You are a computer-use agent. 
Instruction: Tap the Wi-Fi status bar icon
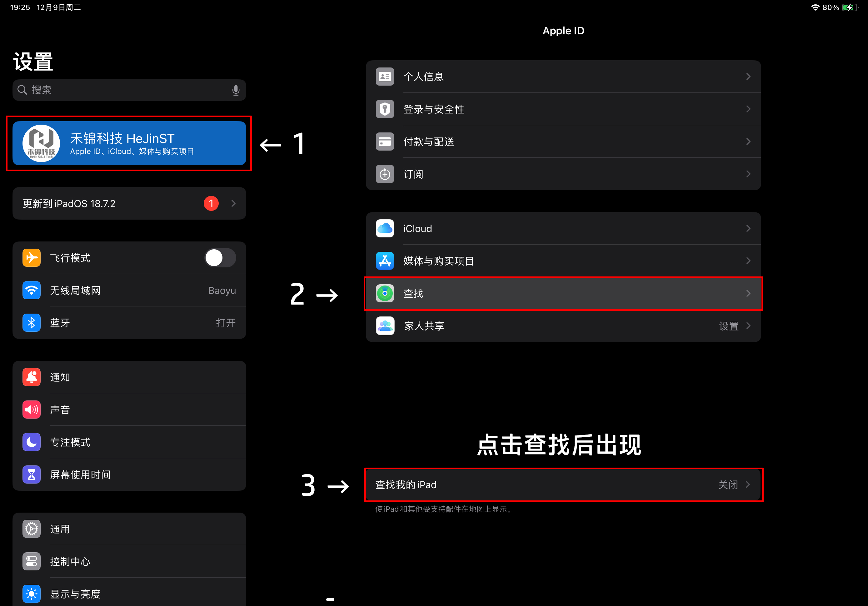816,7
